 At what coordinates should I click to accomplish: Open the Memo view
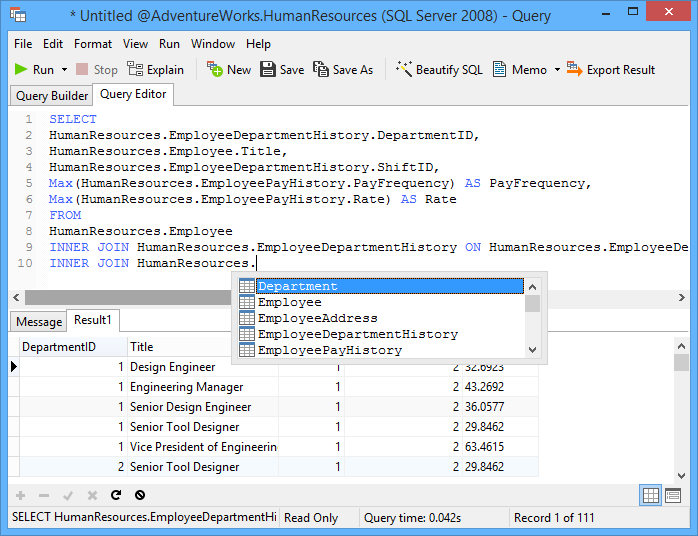tap(519, 70)
